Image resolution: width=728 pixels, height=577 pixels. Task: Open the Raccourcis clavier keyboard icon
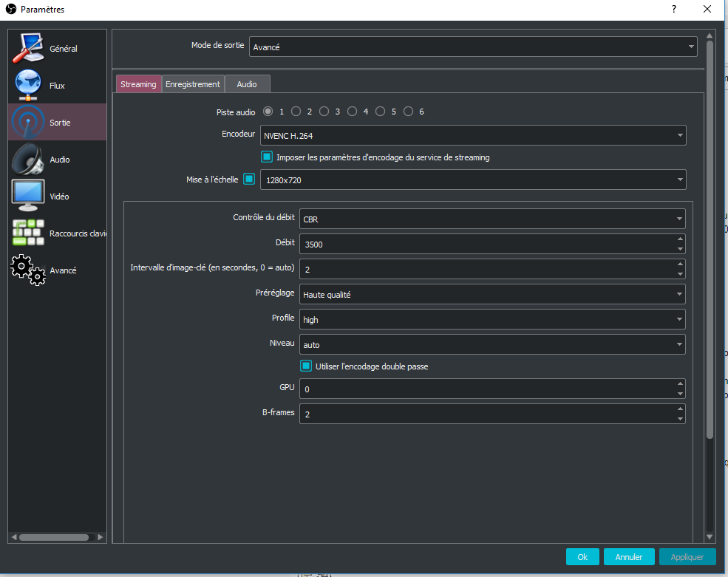(28, 233)
